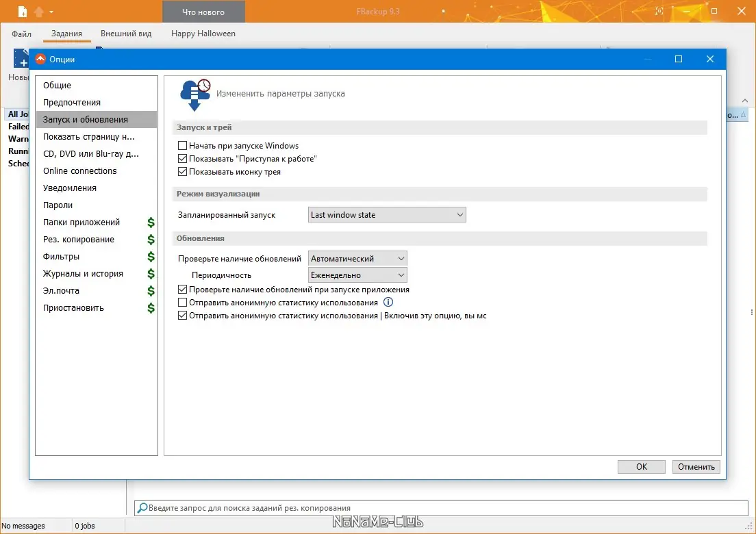Viewport: 756px width, 534px height.
Task: Select Показать страницу н... in options sidebar
Action: 97,137
